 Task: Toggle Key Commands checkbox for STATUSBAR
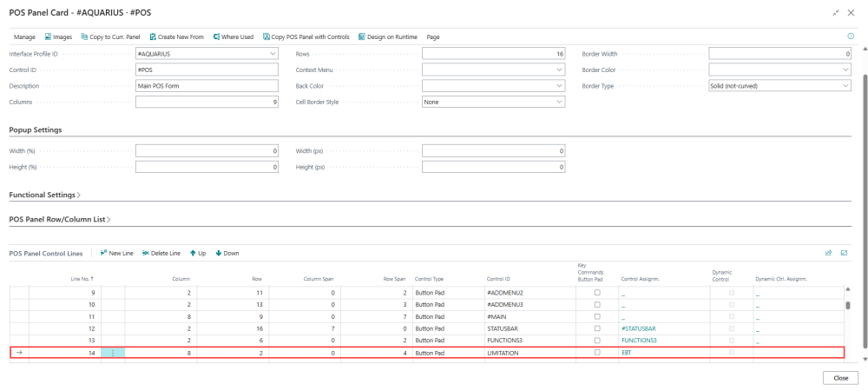(597, 328)
